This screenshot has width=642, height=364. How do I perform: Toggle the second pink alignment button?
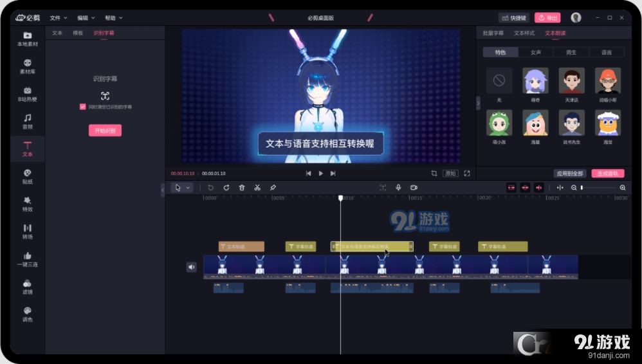pos(525,188)
